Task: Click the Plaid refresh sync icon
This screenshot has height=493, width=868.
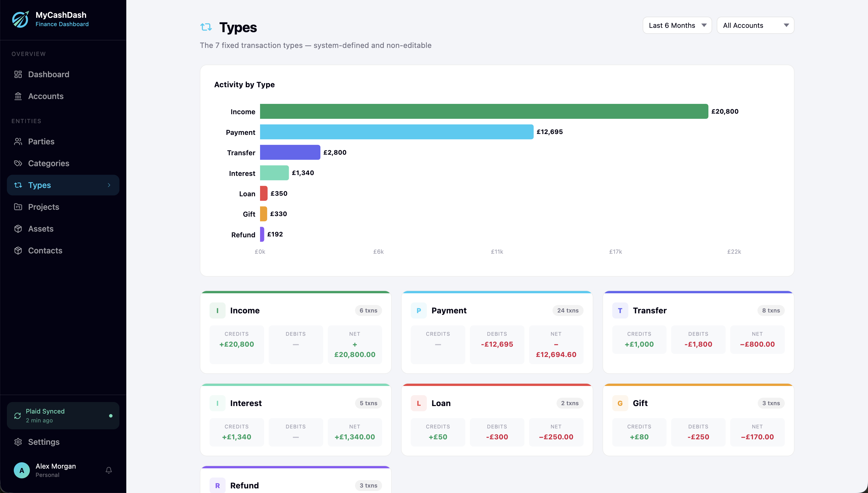Action: 17,416
